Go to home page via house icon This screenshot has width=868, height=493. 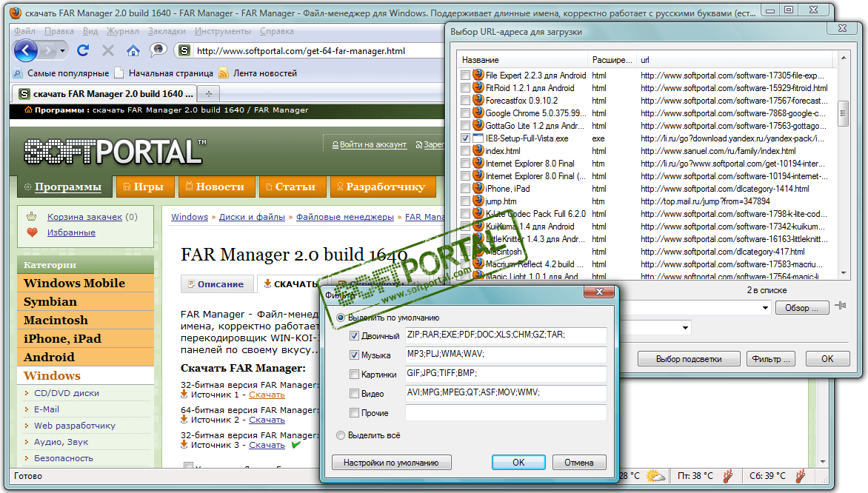point(133,51)
